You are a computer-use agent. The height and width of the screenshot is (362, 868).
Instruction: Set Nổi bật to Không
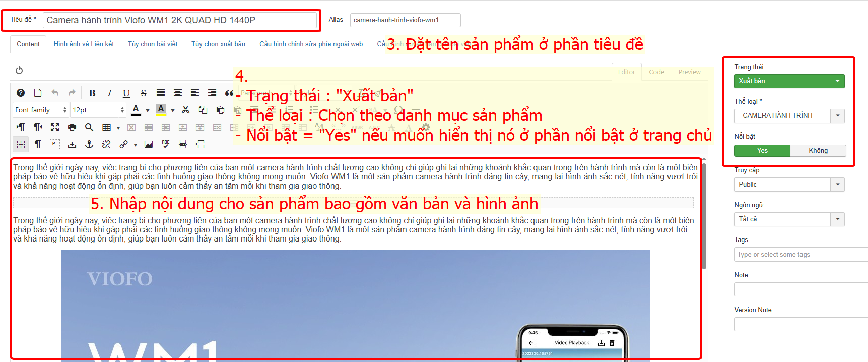pos(818,151)
